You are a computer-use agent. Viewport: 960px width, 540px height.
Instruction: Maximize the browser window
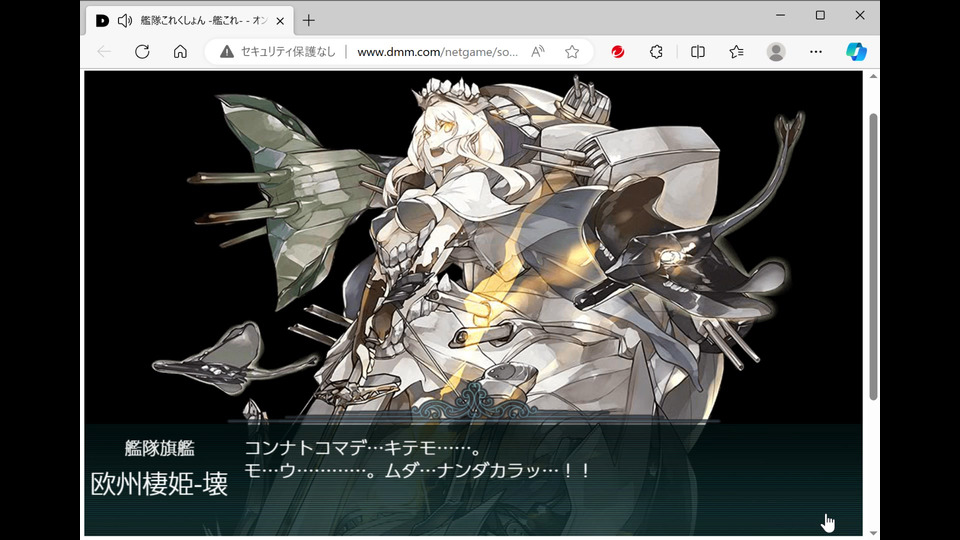click(820, 15)
